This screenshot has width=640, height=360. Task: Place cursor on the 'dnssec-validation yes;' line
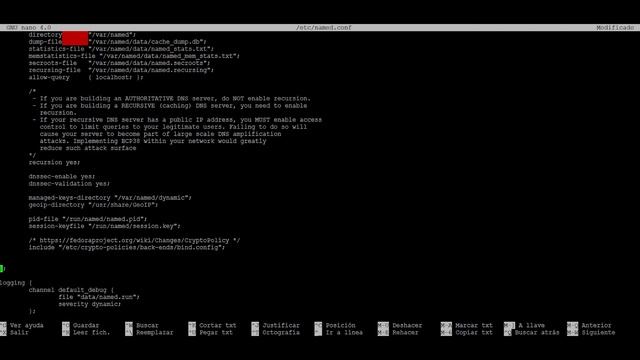pos(69,184)
